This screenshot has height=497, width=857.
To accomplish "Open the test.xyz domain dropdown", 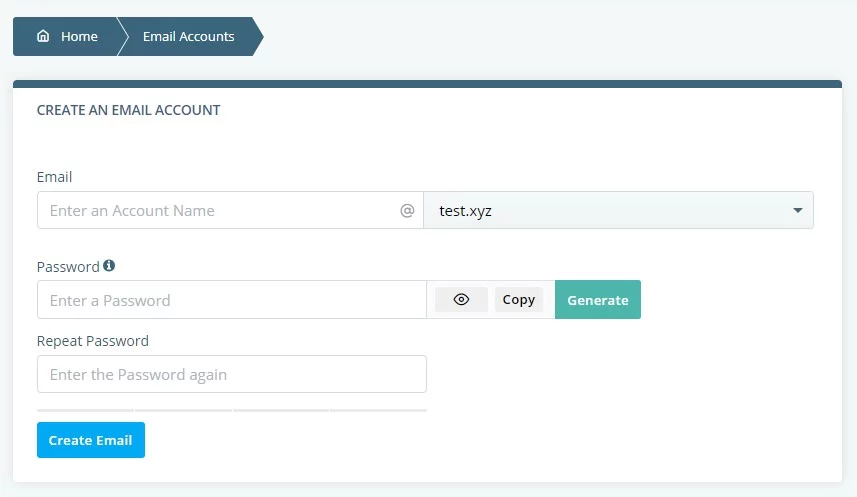I will (618, 210).
